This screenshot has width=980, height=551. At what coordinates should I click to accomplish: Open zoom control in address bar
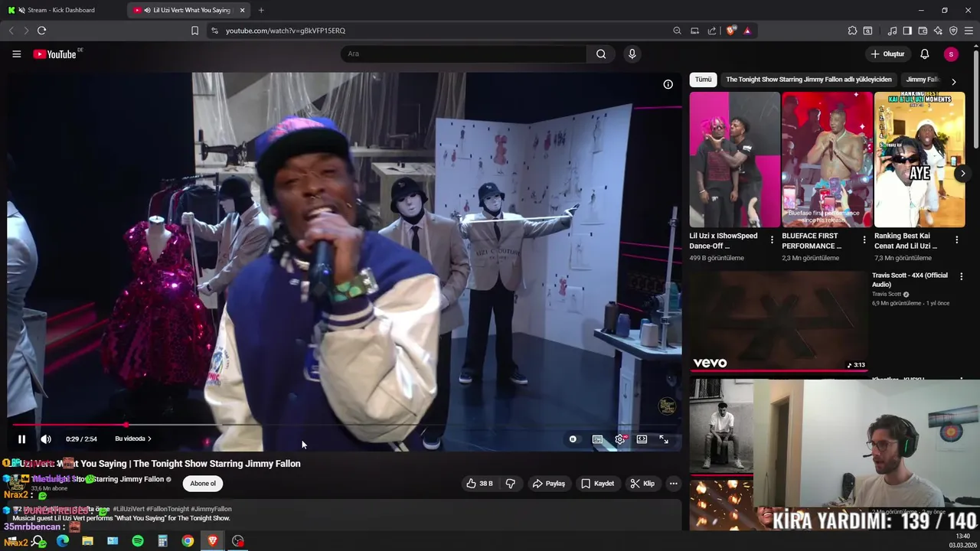677,31
